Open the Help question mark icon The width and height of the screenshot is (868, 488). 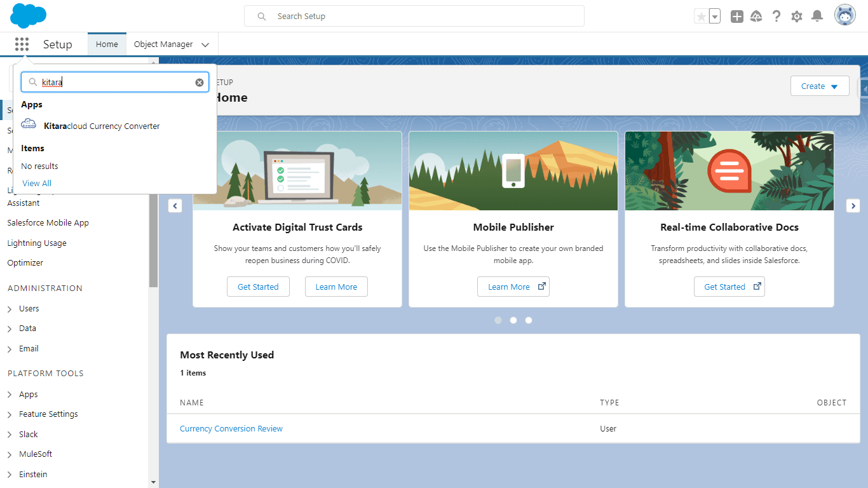pyautogui.click(x=776, y=17)
